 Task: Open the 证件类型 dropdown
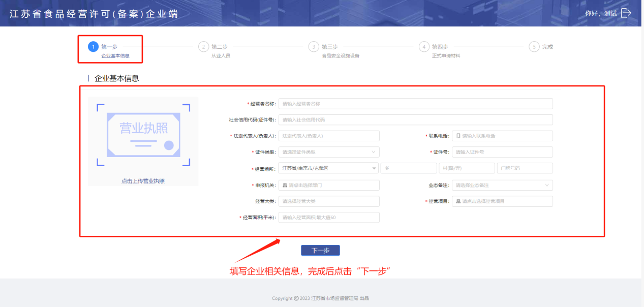328,152
